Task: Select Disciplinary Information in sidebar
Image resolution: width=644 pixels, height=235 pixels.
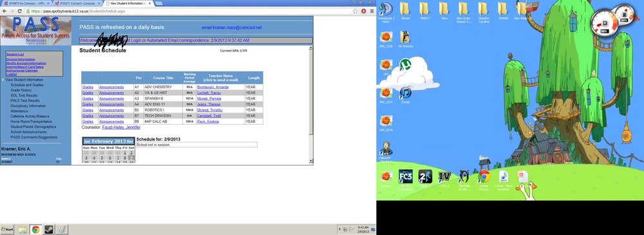Action: [28, 106]
